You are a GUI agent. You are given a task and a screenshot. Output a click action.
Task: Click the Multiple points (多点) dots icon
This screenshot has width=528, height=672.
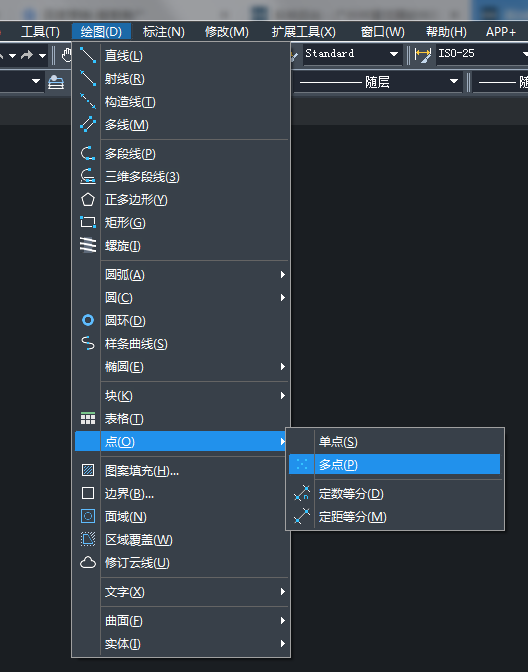tap(302, 464)
